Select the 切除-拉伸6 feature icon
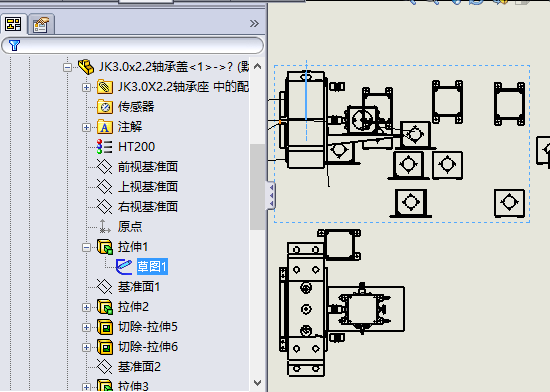Viewport: 550px width, 392px height. [105, 347]
